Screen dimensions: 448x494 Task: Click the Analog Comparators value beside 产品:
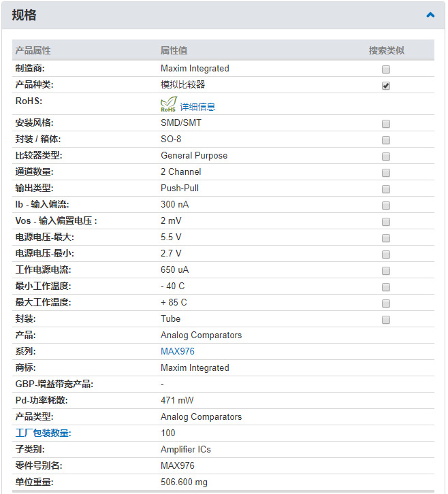pos(201,335)
